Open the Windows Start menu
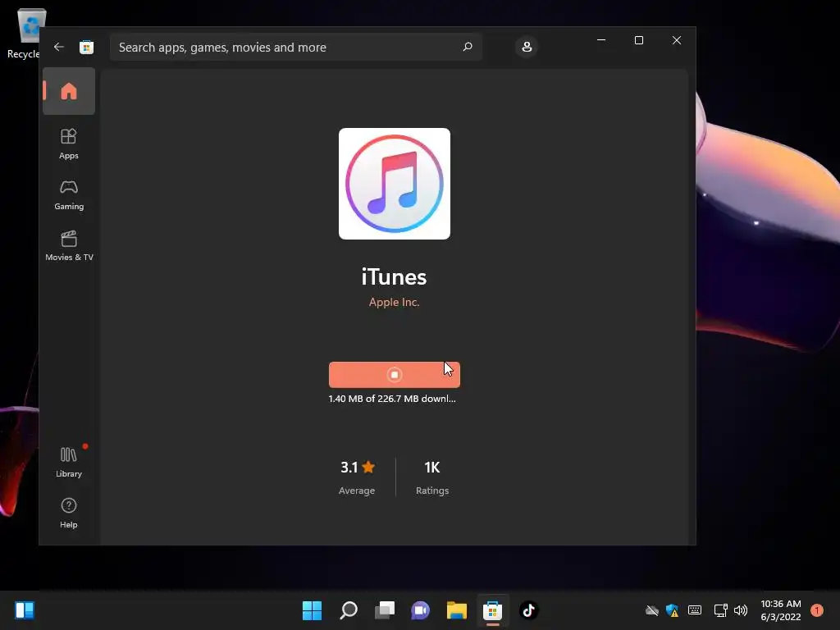840x630 pixels. point(312,610)
